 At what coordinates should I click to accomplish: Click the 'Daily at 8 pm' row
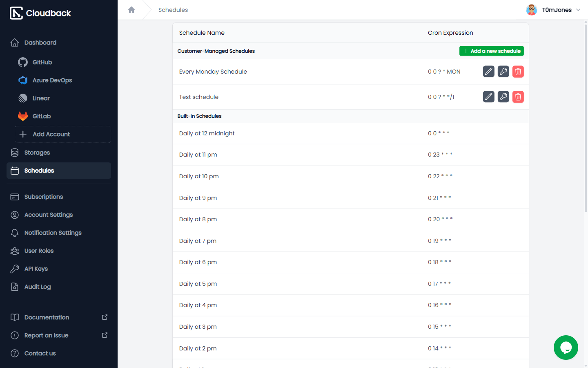[351, 219]
